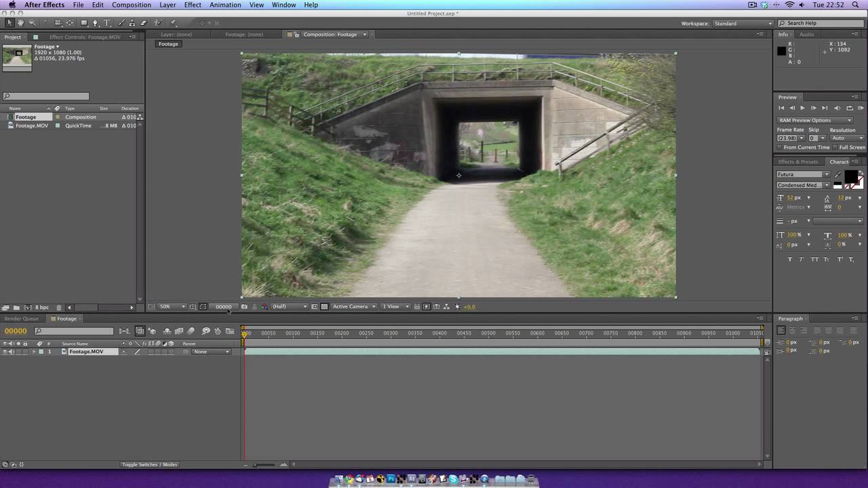Image resolution: width=868 pixels, height=488 pixels.
Task: Select the Roto Brush tool
Action: pyautogui.click(x=158, y=23)
